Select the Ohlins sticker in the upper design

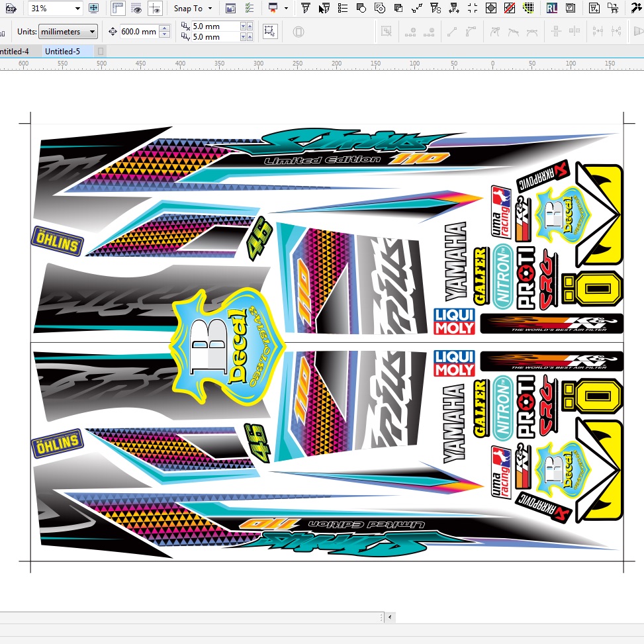(58, 242)
